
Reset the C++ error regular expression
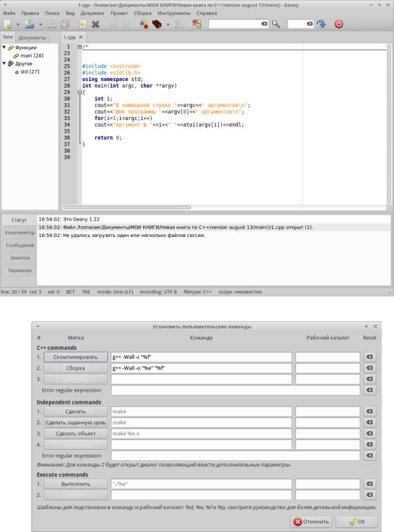pos(370,390)
